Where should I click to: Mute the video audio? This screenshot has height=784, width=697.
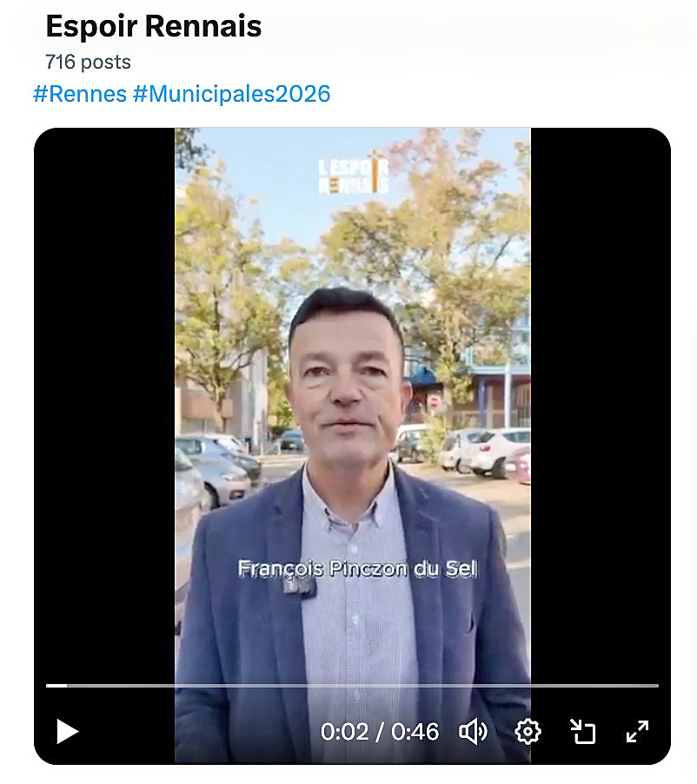[473, 732]
